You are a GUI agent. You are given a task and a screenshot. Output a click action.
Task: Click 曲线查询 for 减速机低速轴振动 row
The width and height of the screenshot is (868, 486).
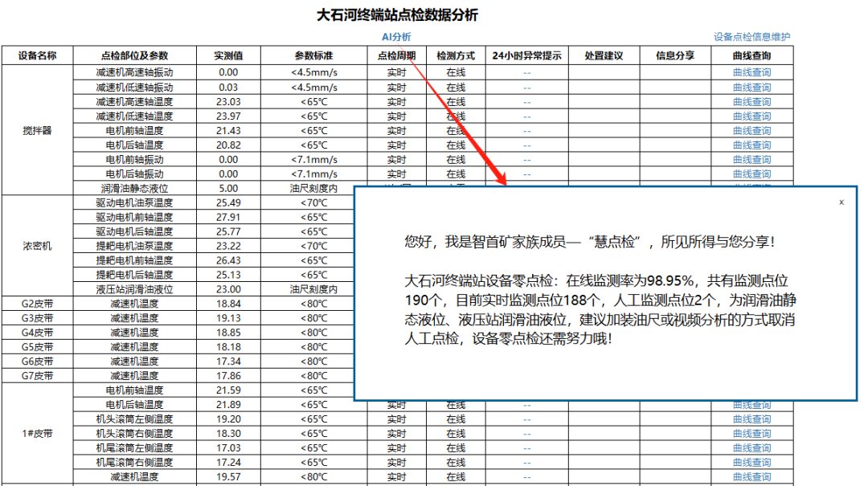[751, 87]
